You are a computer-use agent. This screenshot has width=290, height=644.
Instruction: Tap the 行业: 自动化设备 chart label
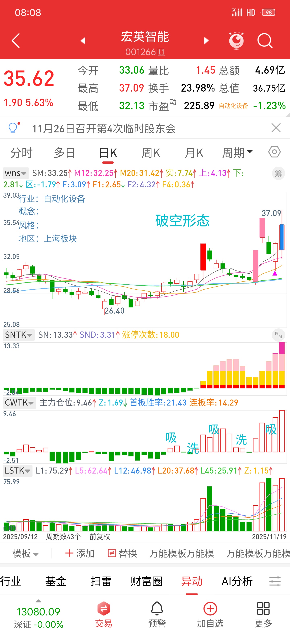point(52,199)
